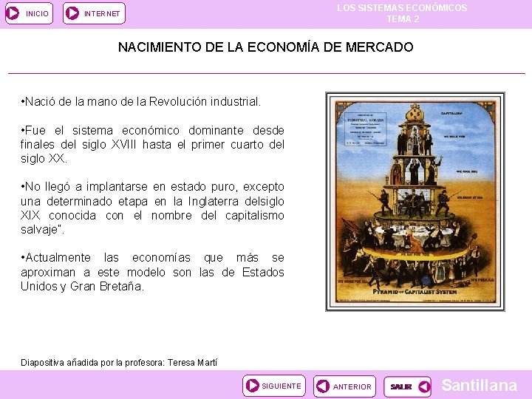
Task: Click bullet starting 'Fue el sistema económico dominante'
Action: (x=152, y=144)
